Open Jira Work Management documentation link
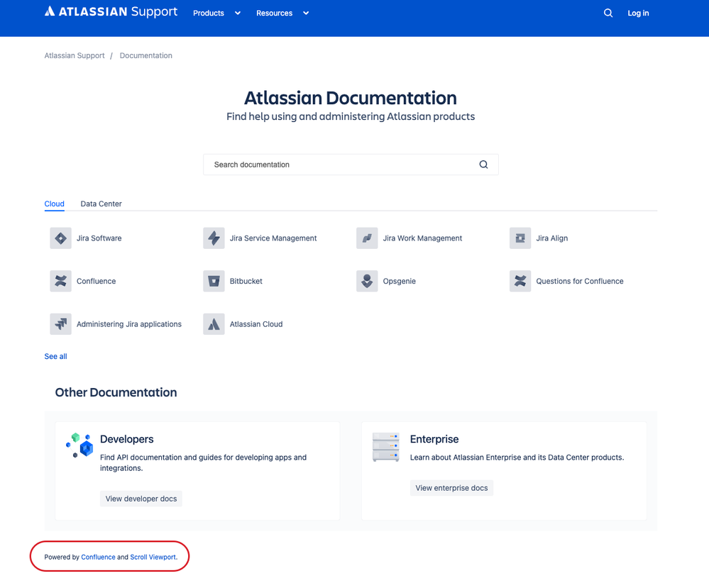Screen dimensions: 709x588 422,238
